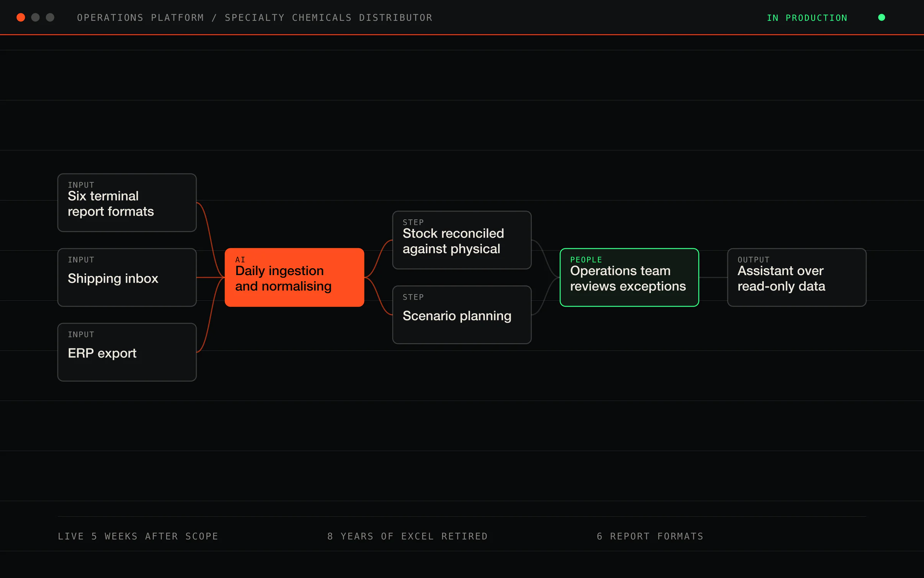The width and height of the screenshot is (924, 578).
Task: Open the Daily ingestion and normalising AI node
Action: tap(295, 277)
